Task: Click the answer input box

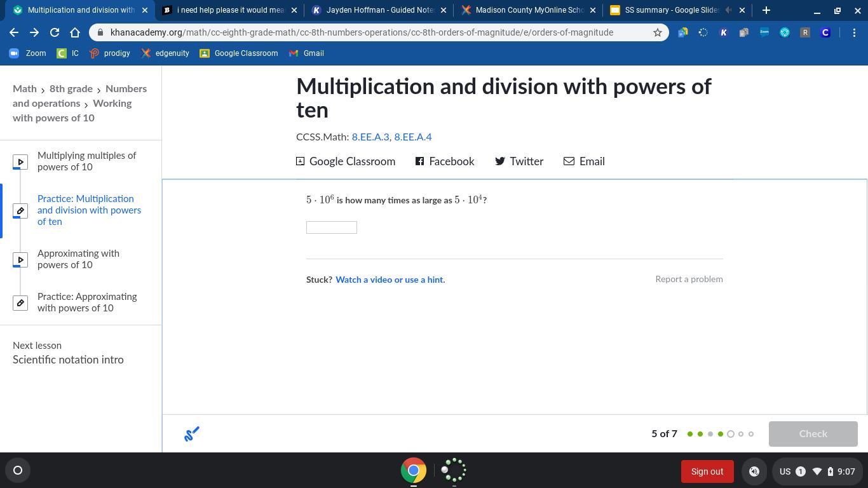Action: click(332, 227)
